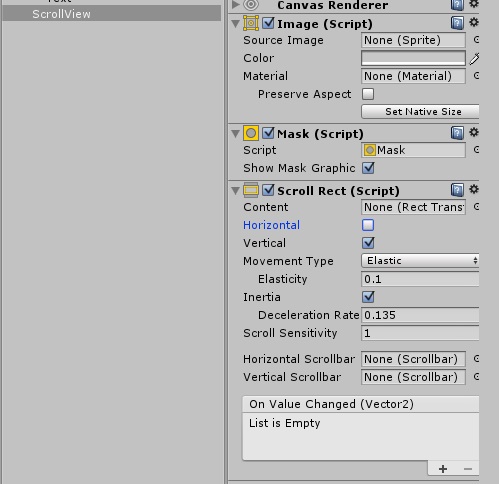Click the Vertical Scrollbar None field

pos(413,377)
